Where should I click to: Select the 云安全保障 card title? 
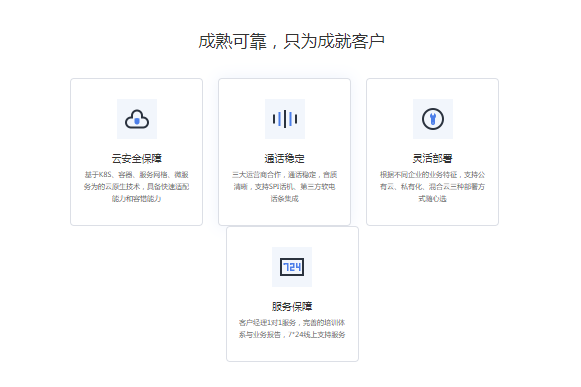pyautogui.click(x=137, y=159)
